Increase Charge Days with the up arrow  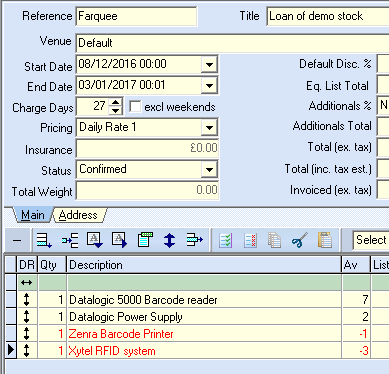click(x=115, y=102)
